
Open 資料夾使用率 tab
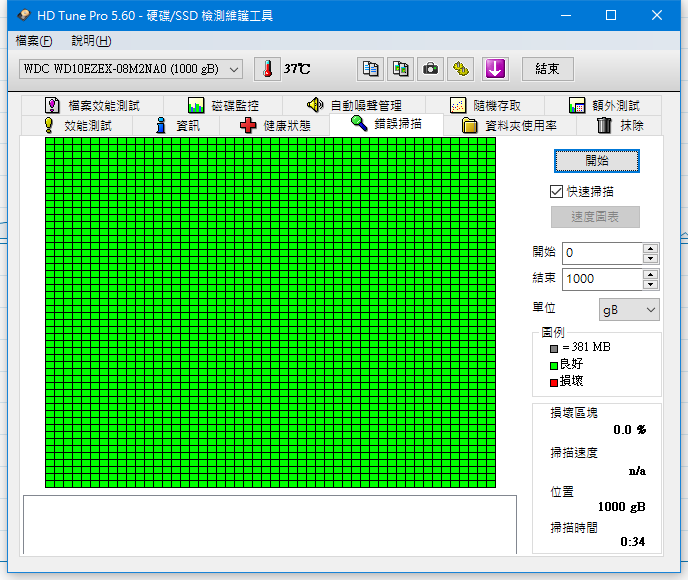click(509, 125)
